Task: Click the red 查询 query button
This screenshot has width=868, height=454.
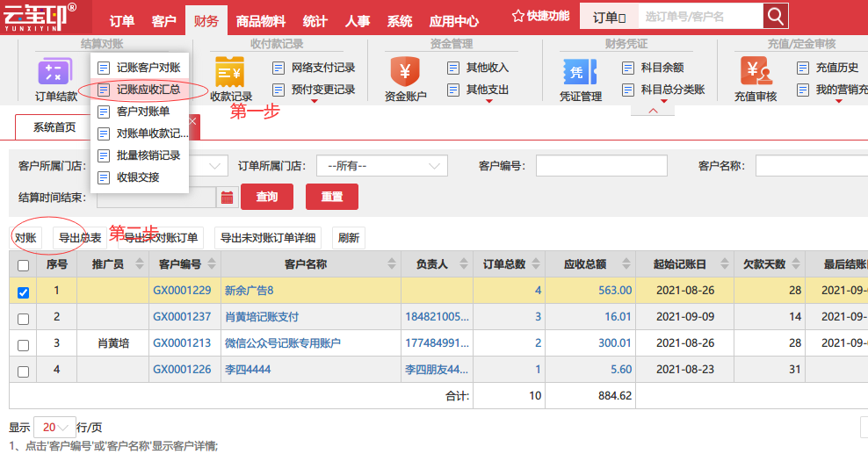Action: (267, 197)
